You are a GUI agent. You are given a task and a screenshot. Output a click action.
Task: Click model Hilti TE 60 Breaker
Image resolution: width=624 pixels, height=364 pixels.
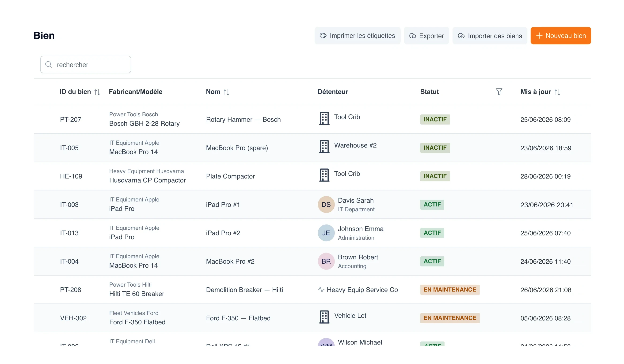point(137,294)
